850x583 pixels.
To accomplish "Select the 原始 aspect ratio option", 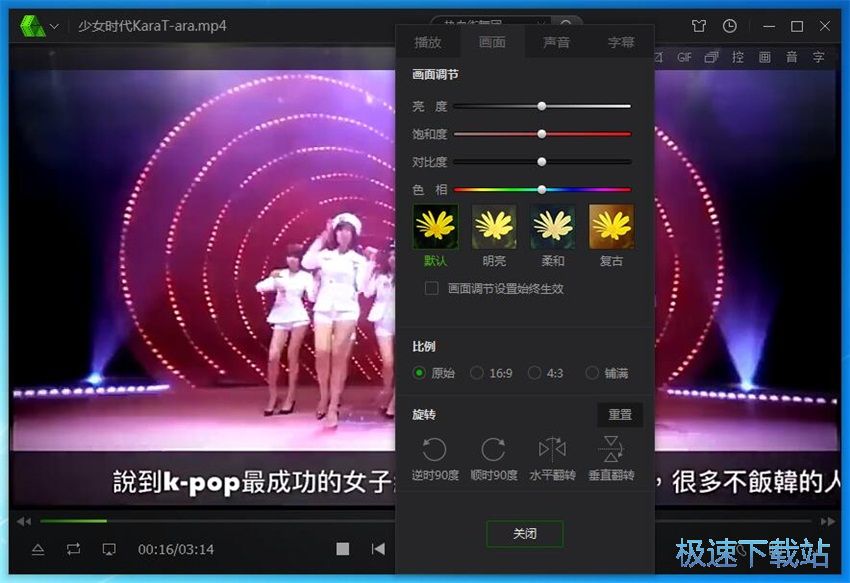I will 419,373.
